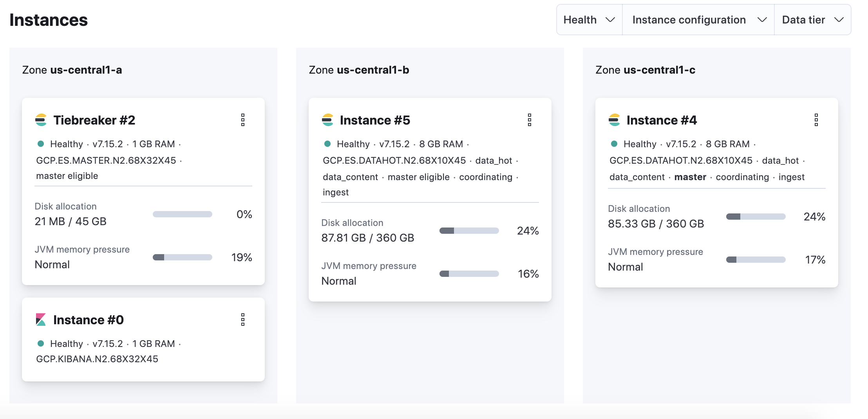Click the Kibana logo on Instance #0
Screen dimensions: 868x419
click(41, 320)
